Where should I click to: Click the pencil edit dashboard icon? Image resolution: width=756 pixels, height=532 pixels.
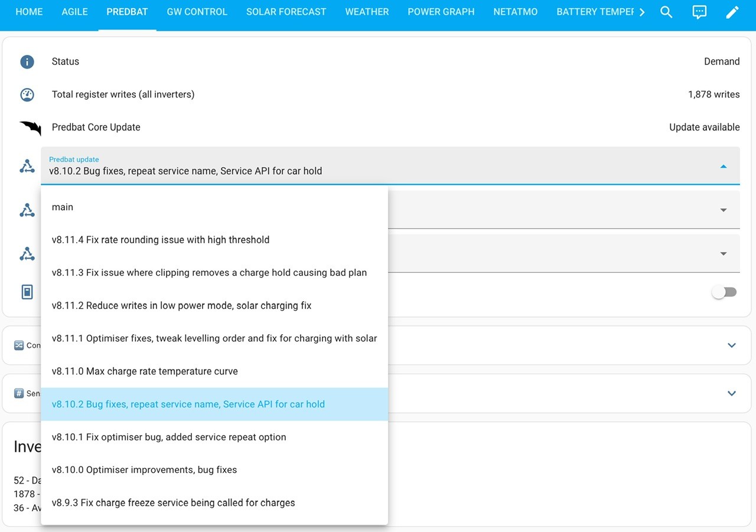coord(732,12)
